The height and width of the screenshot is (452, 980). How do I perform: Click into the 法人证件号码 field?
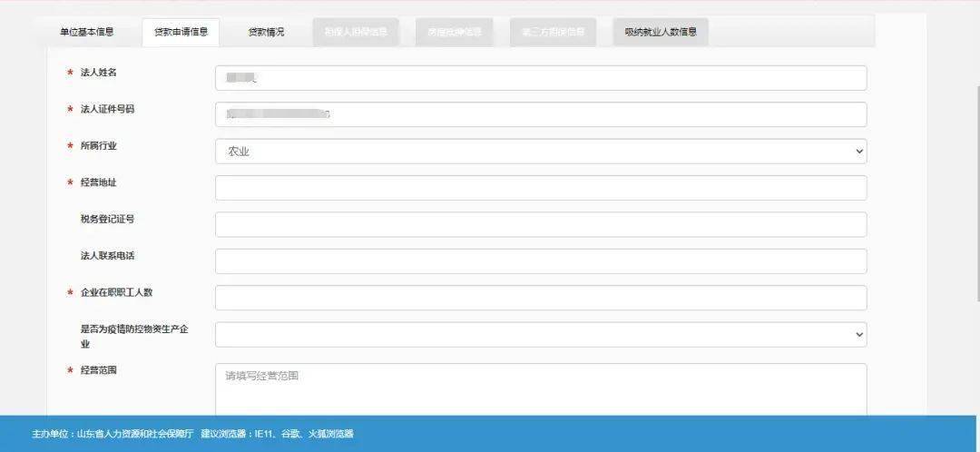(x=541, y=114)
